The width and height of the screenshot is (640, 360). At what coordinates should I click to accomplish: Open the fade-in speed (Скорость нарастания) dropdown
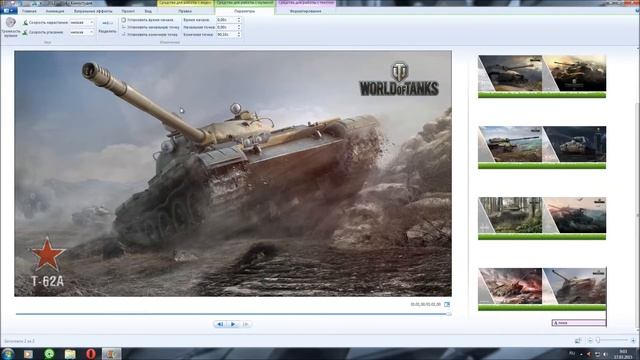pyautogui.click(x=82, y=23)
